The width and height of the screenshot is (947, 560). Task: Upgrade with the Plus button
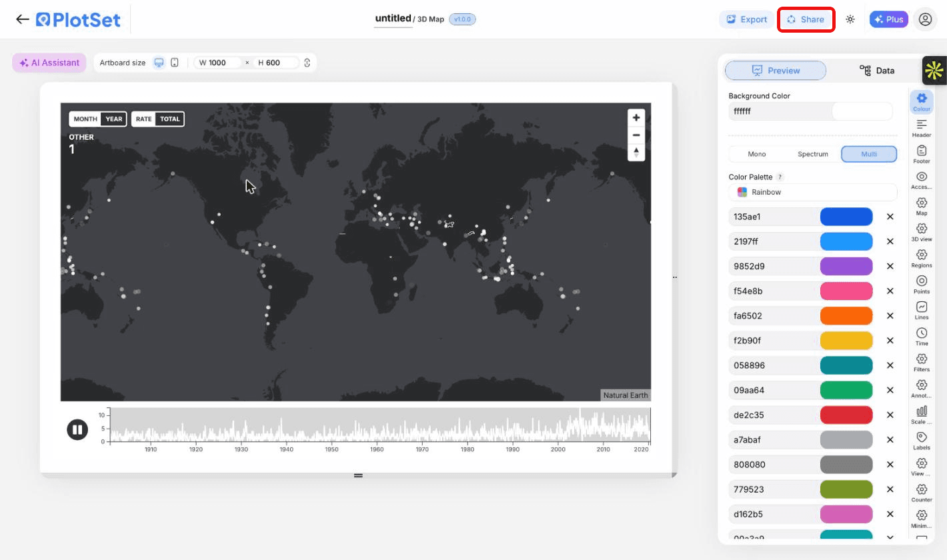tap(889, 19)
